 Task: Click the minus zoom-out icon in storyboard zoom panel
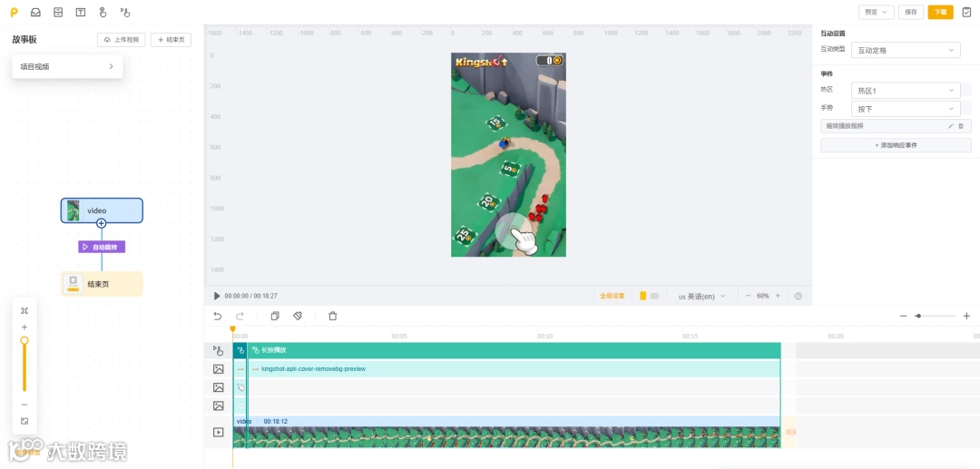(24, 405)
